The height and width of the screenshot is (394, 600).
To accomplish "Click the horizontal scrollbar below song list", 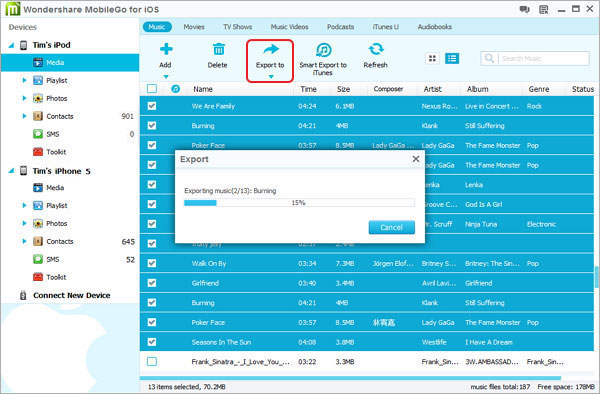I will [x=350, y=378].
